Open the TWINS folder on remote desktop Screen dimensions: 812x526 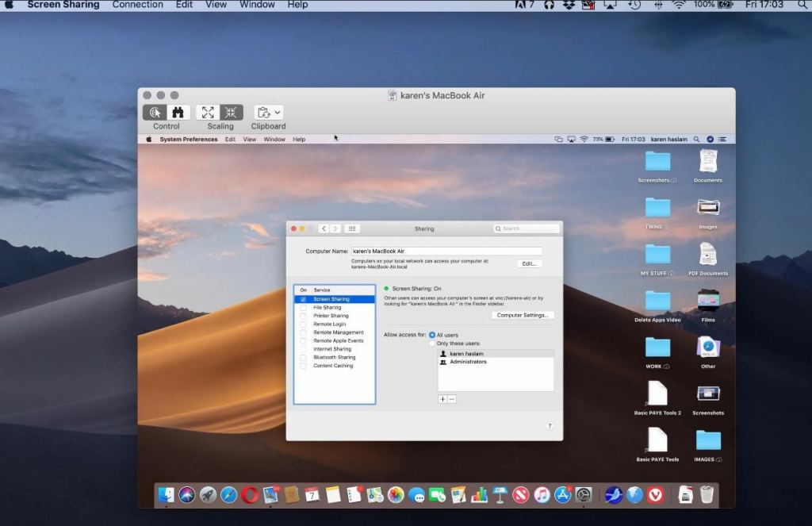click(x=657, y=213)
